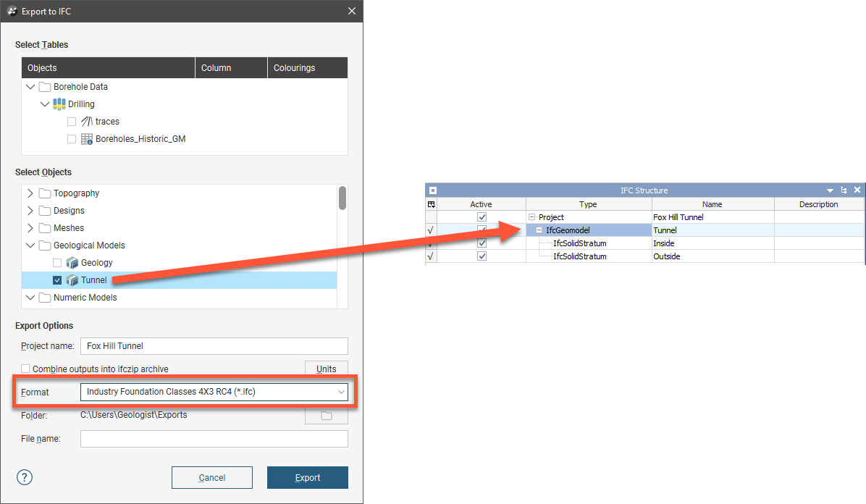Screen dimensions: 866x504
Task: Click the C:\Users\Geologist\Exports folder path
Action: [x=134, y=415]
